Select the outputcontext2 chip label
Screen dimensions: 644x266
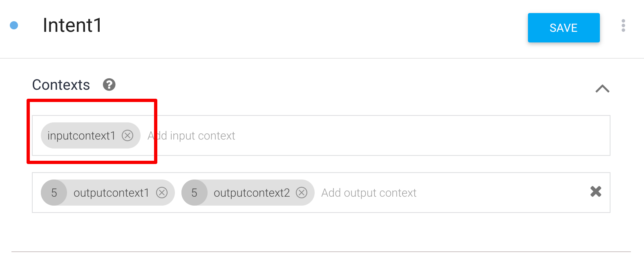(251, 193)
